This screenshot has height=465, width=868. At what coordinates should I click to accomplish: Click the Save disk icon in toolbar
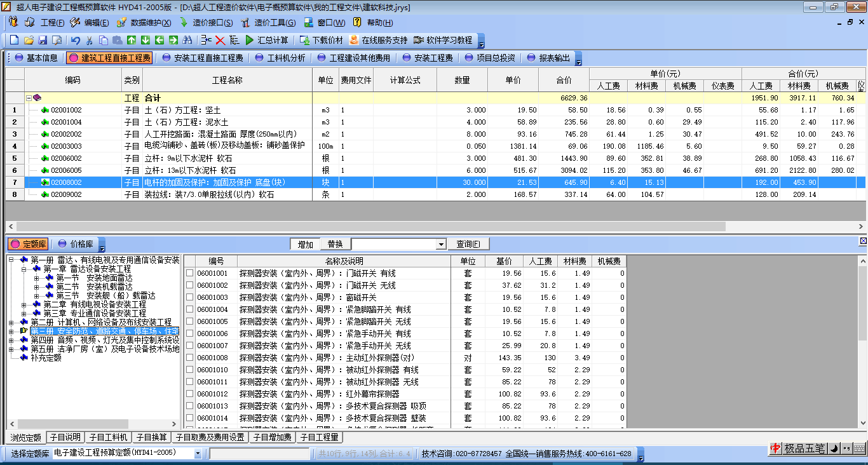coord(43,40)
